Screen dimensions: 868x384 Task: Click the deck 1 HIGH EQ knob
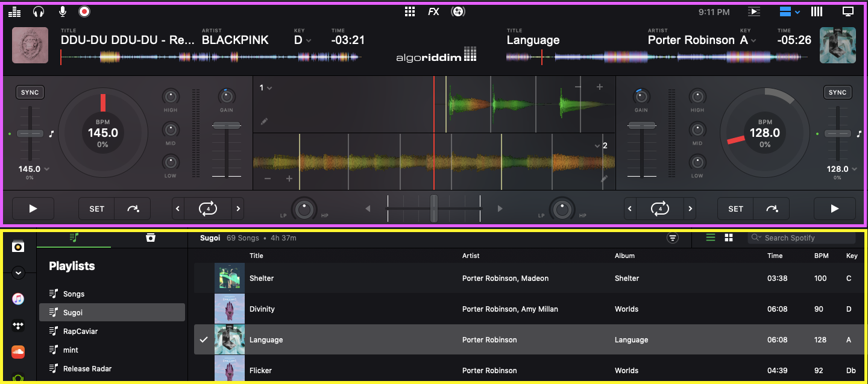[171, 96]
